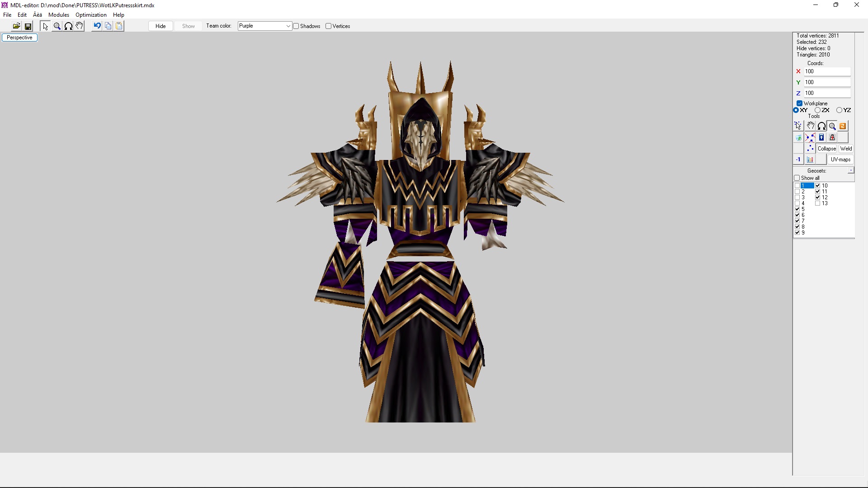
Task: Click the X coordinate input field
Action: point(827,71)
